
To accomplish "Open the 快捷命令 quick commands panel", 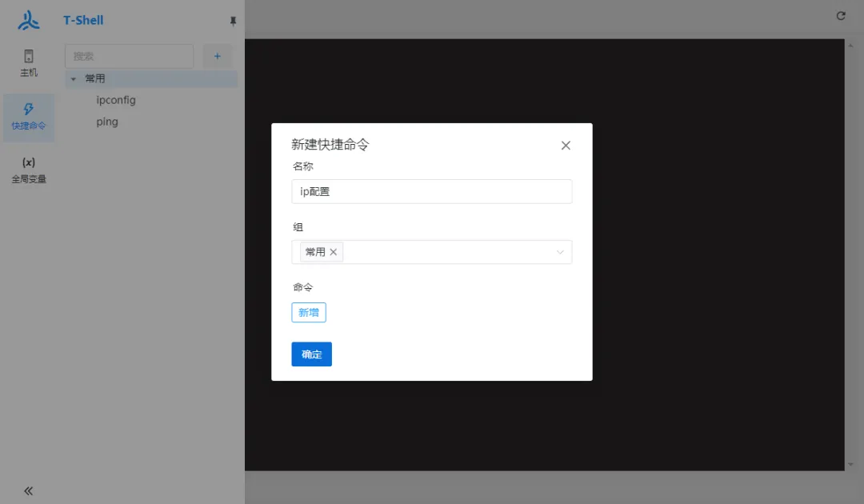I will tap(29, 118).
